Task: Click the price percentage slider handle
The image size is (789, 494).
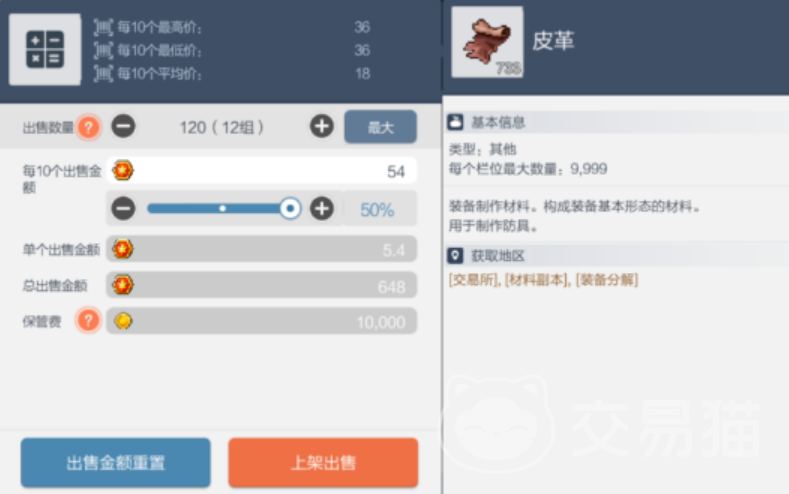Action: tap(290, 208)
